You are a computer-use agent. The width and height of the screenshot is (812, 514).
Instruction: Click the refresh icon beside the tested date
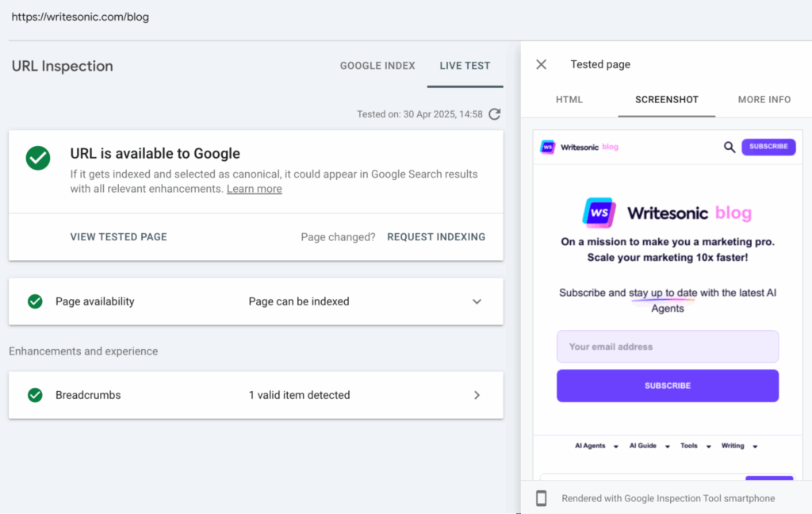(495, 114)
